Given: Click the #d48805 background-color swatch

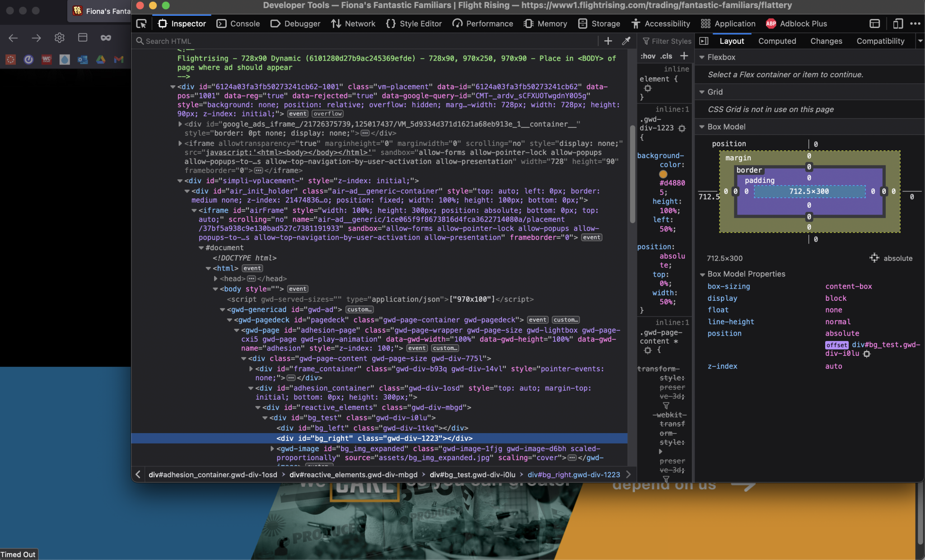Looking at the screenshot, I should point(663,174).
